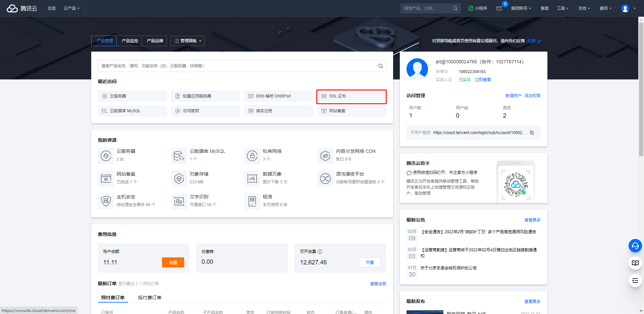Click the 反馈 feedback link
This screenshot has width=644, height=314.
coord(531,41)
